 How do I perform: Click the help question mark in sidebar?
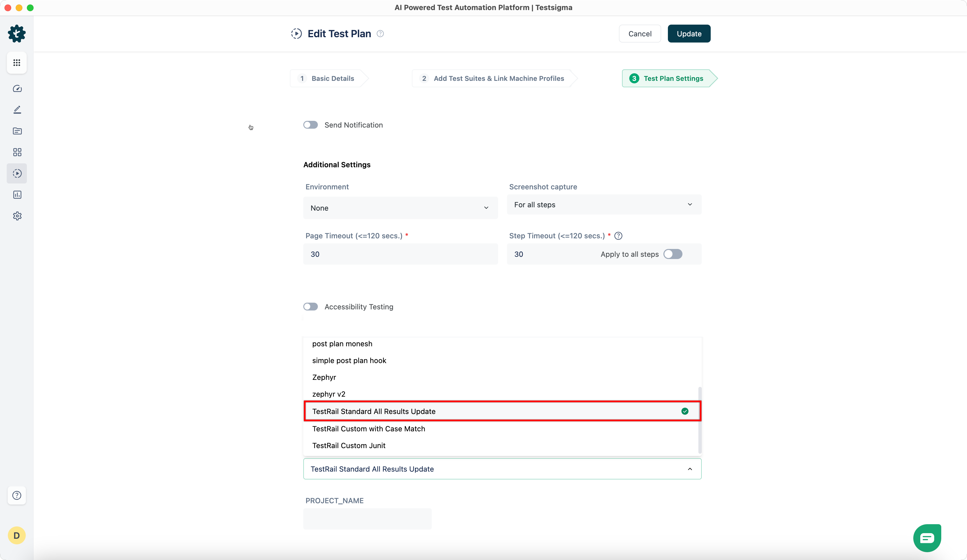(17, 495)
